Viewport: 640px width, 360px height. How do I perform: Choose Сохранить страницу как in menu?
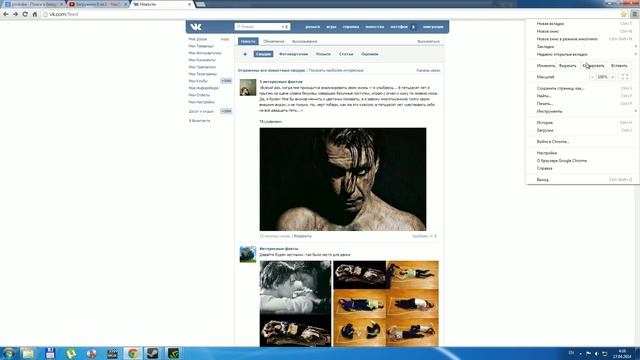pyautogui.click(x=582, y=88)
